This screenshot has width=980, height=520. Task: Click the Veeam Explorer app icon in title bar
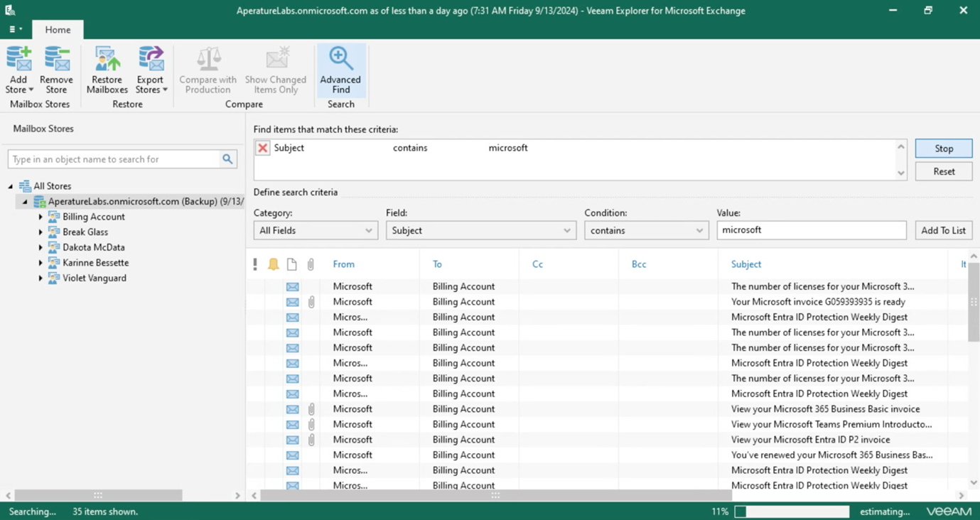point(10,10)
